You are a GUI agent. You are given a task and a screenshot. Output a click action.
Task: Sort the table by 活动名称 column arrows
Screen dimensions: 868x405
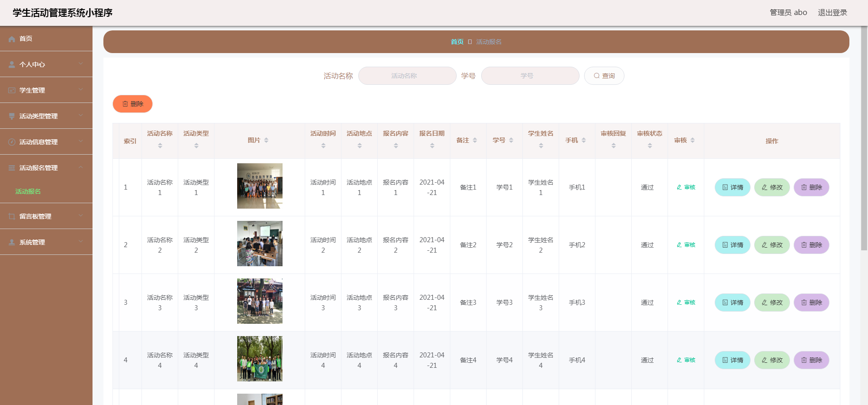(x=160, y=146)
